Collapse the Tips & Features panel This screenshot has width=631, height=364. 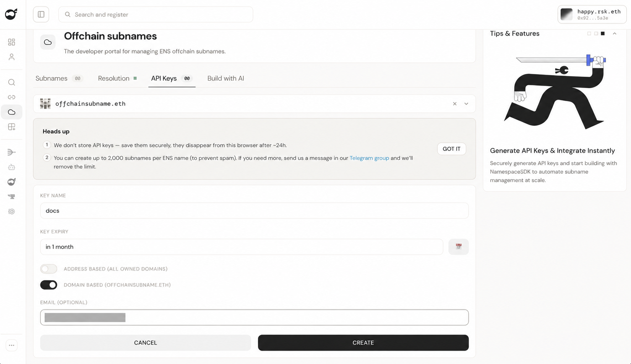615,34
